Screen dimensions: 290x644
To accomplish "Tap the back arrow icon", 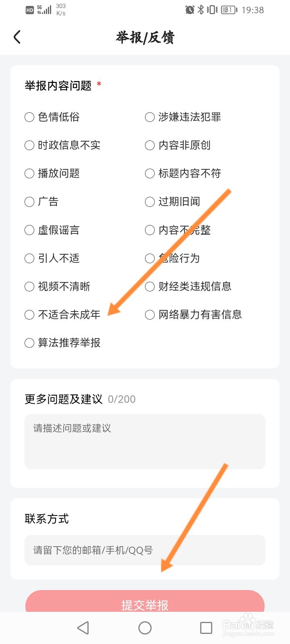I will coord(17,37).
